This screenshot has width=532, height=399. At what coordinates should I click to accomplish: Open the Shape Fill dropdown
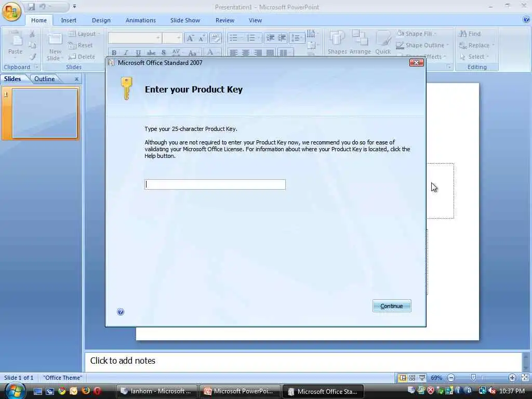click(417, 34)
